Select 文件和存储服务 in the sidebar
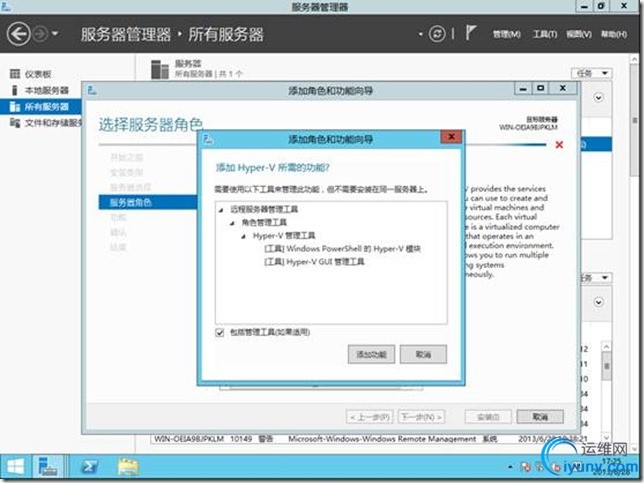The image size is (644, 483). coord(53,123)
